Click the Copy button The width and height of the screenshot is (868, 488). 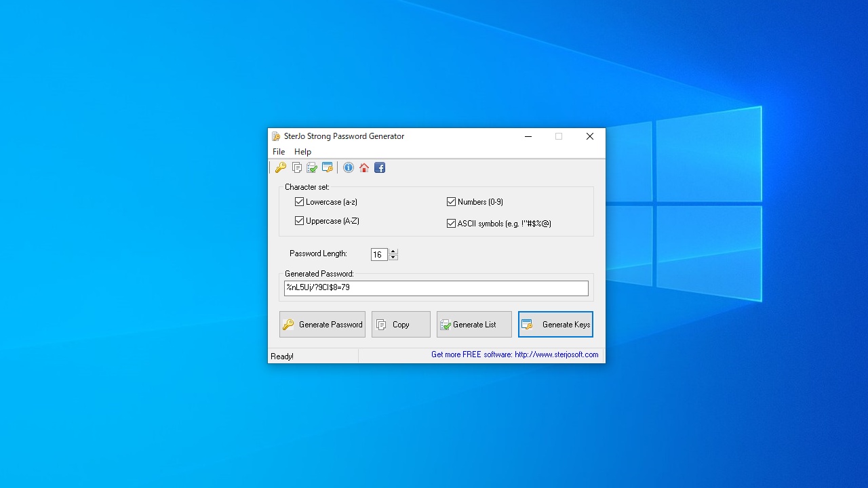click(x=401, y=325)
